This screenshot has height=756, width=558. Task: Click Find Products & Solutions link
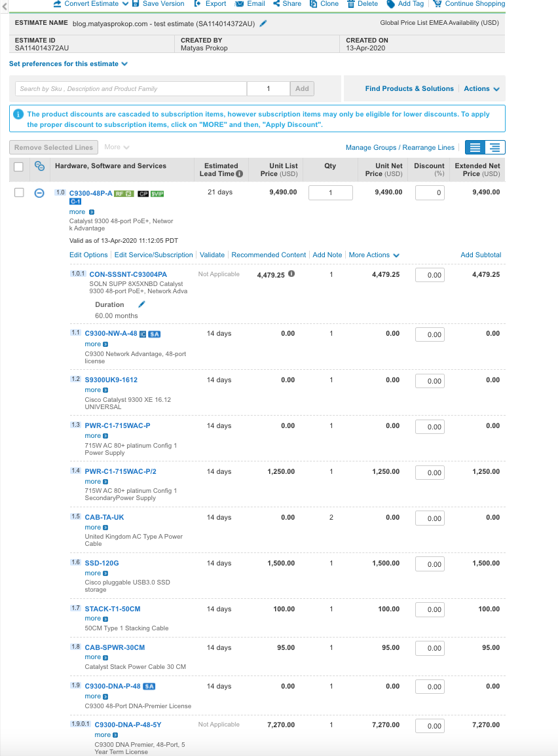409,89
